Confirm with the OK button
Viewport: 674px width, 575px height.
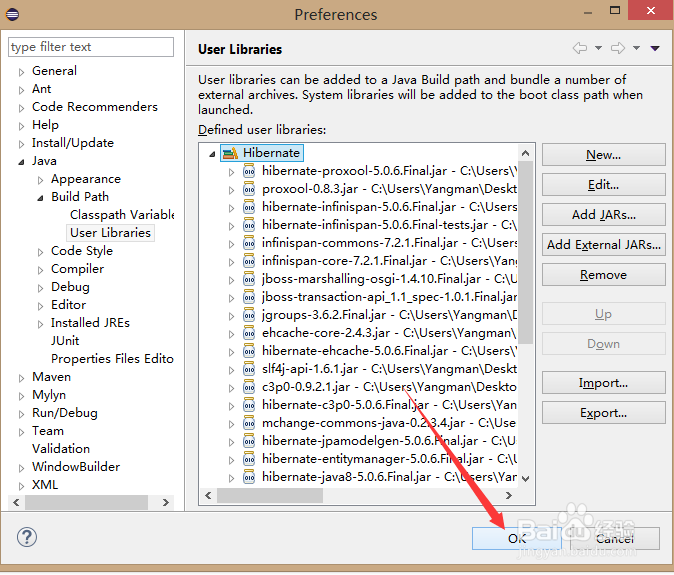[x=517, y=538]
